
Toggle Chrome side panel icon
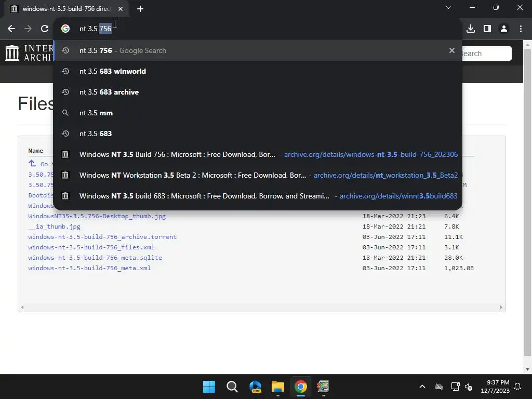click(x=487, y=29)
